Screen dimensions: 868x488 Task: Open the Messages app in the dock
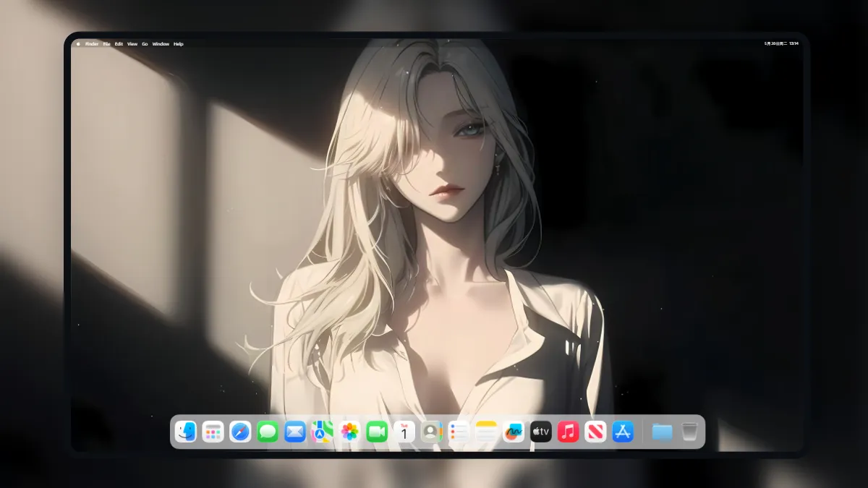point(268,432)
